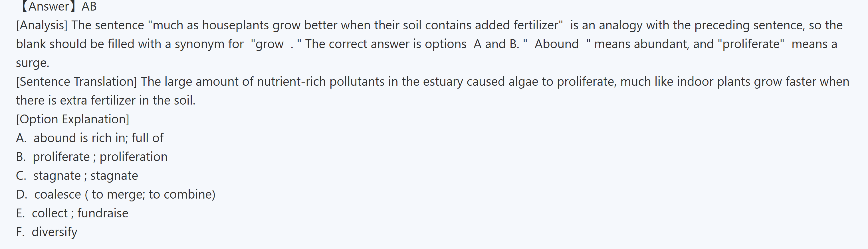Viewport: 868px width, 249px height.
Task: Click the [Option Explanation] heading
Action: 72,119
